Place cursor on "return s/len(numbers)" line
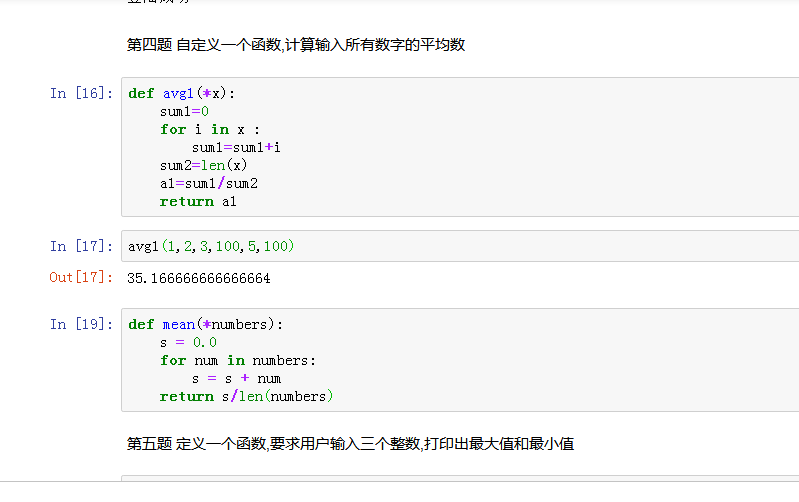 click(x=246, y=396)
